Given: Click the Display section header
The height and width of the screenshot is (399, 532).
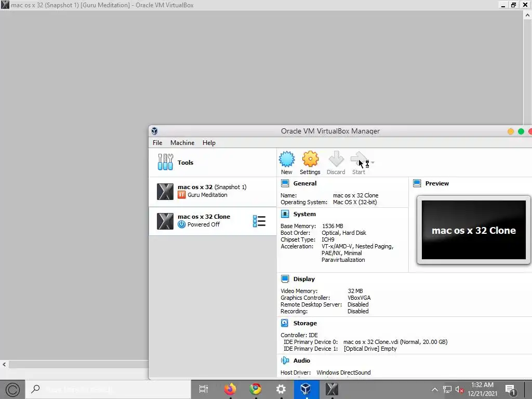Looking at the screenshot, I should pos(304,279).
